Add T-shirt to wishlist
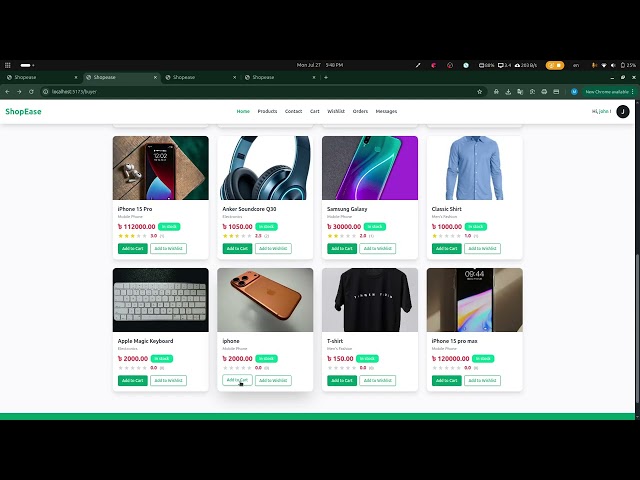The image size is (640, 480). pos(378,380)
